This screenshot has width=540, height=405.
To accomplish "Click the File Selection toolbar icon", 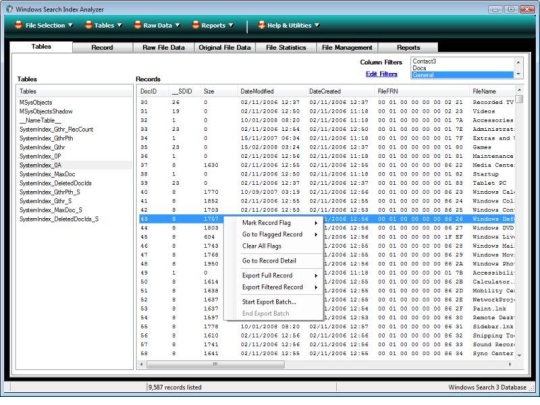I will click(x=19, y=25).
